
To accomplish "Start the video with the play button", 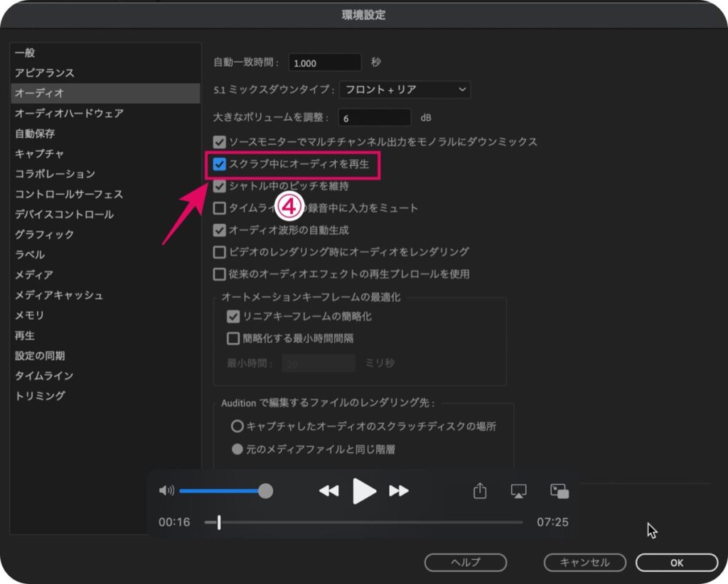I will pyautogui.click(x=364, y=491).
